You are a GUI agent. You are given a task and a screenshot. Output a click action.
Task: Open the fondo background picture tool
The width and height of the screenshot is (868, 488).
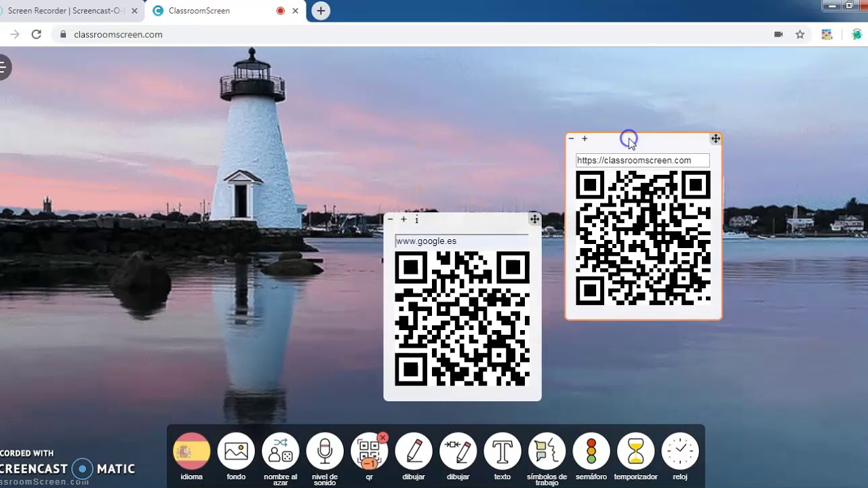[236, 451]
